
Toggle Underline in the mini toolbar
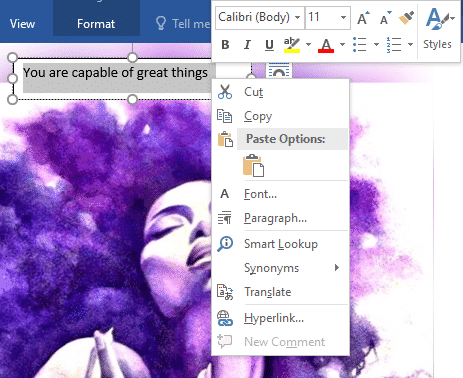[269, 45]
